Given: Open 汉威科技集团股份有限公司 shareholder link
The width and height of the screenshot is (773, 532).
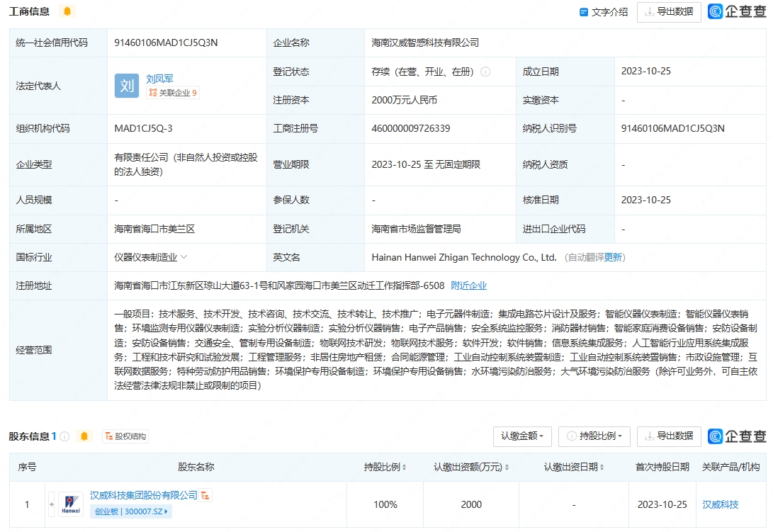Looking at the screenshot, I should click(143, 495).
